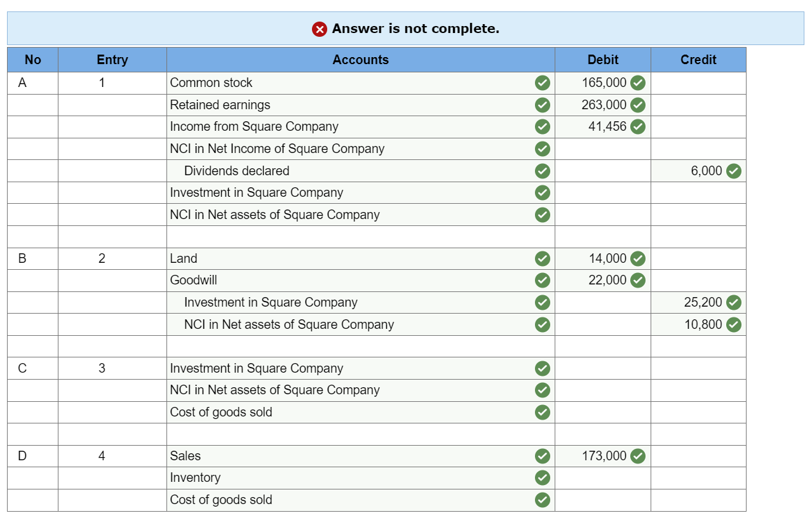
Task: Click the checkmark beside Dividends declared
Action: coord(543,171)
